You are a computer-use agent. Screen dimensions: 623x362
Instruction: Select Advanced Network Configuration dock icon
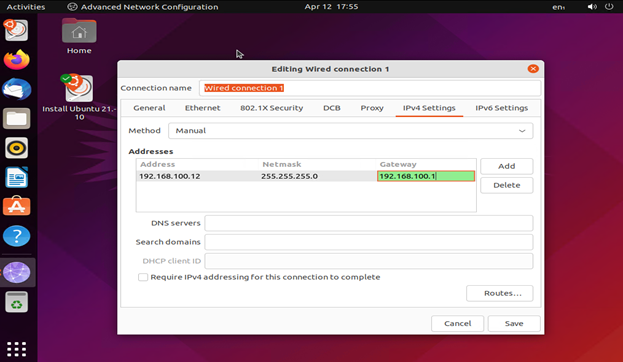(16, 273)
